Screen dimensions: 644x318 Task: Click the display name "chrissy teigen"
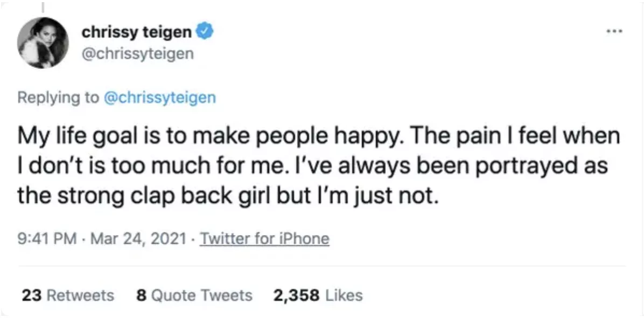click(x=137, y=32)
